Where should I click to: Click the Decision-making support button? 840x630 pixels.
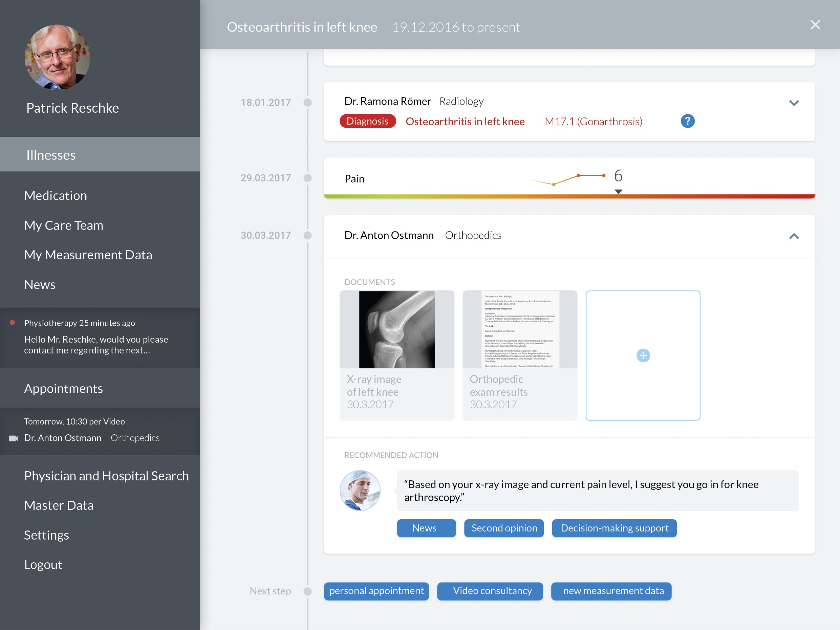(x=614, y=528)
